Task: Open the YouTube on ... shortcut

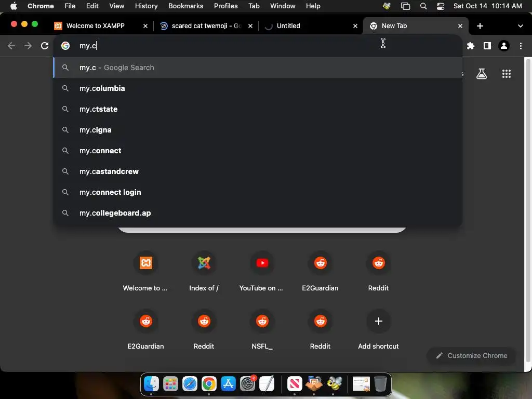Action: [262, 271]
